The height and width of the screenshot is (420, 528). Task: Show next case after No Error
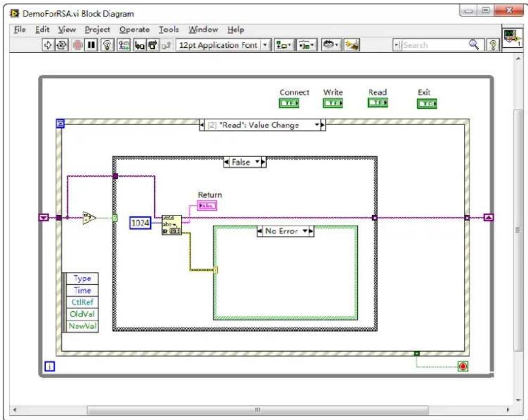coord(311,231)
